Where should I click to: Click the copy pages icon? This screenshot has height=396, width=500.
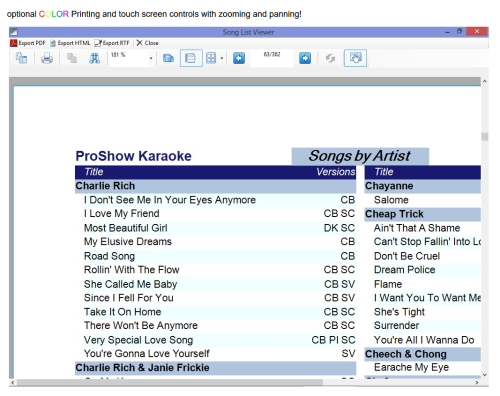point(72,58)
